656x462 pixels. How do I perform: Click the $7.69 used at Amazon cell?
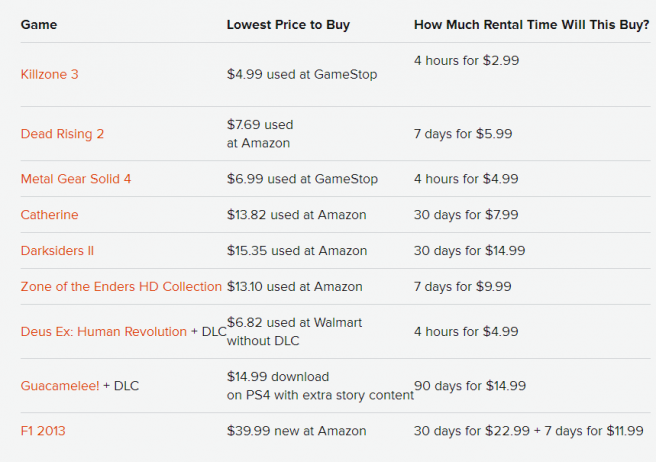260,134
